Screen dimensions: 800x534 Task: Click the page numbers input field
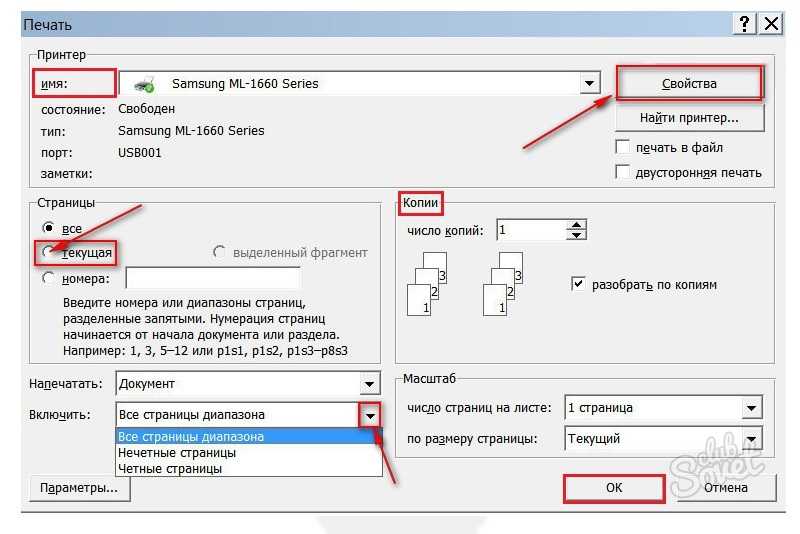[x=213, y=278]
